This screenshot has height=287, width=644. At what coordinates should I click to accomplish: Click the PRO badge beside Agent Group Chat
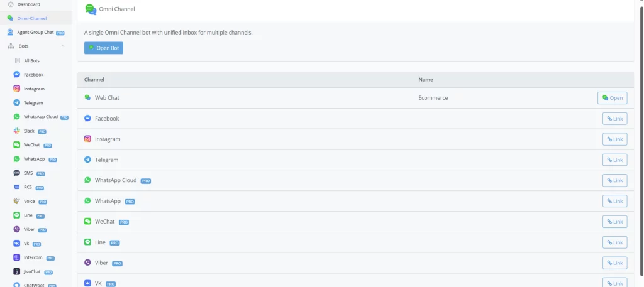(x=60, y=33)
